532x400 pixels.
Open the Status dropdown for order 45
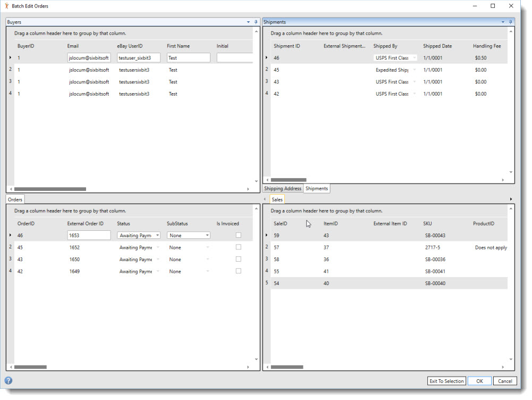tap(157, 247)
